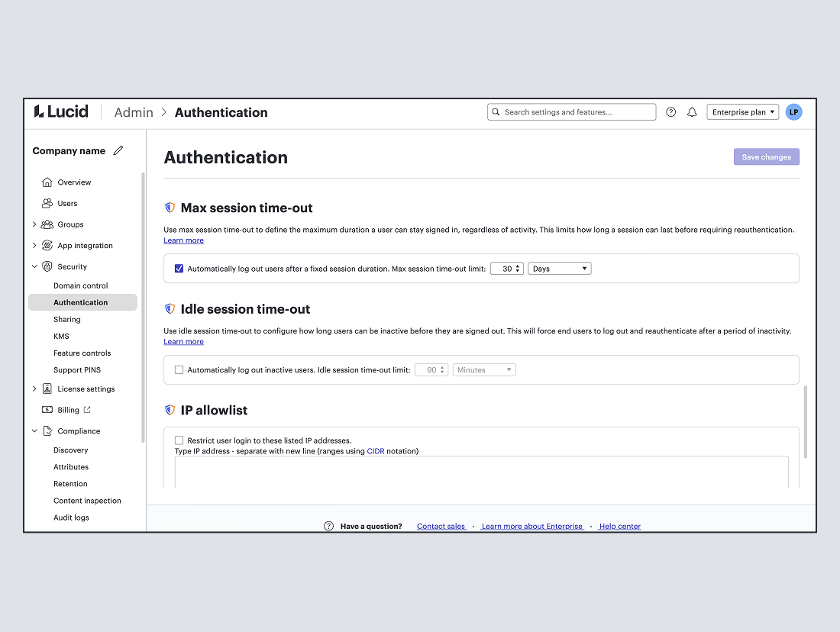840x632 pixels.
Task: Check Restrict user login to listed IPs
Action: tap(179, 440)
